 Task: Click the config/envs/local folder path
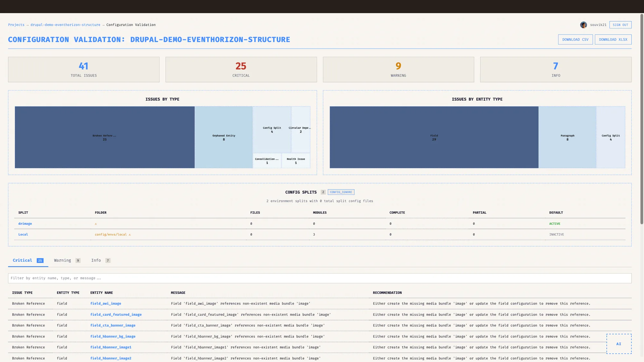(111, 235)
